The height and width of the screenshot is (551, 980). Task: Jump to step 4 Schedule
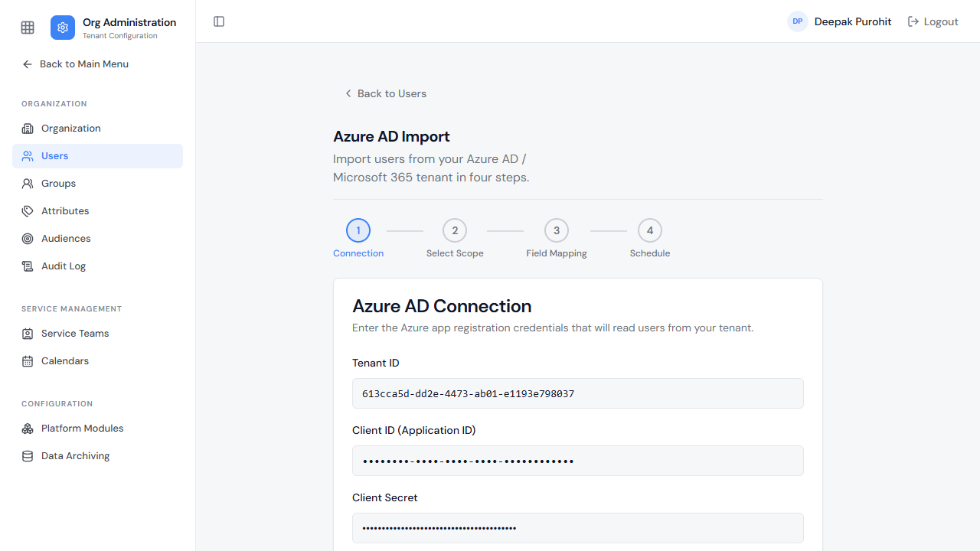click(x=650, y=230)
